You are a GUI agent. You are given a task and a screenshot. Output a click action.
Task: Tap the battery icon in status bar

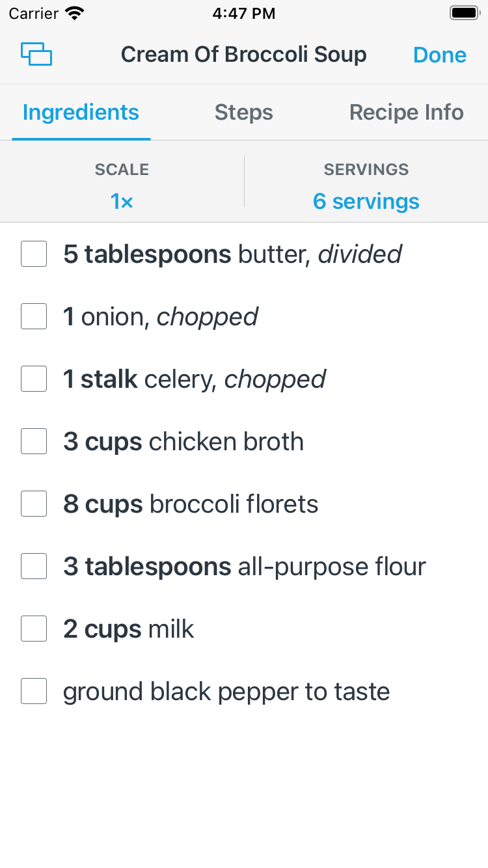click(465, 13)
